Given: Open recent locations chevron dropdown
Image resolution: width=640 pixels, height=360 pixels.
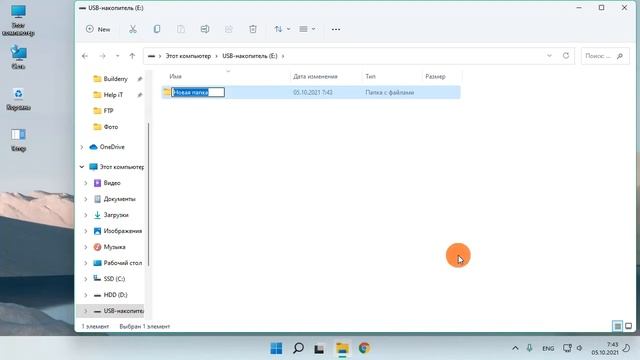Looking at the screenshot, I should (x=118, y=56).
